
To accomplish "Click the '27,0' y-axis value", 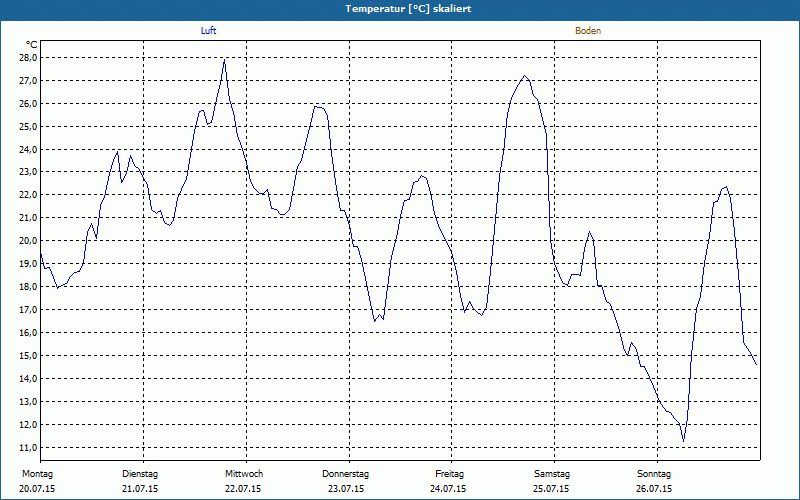I will pos(28,81).
